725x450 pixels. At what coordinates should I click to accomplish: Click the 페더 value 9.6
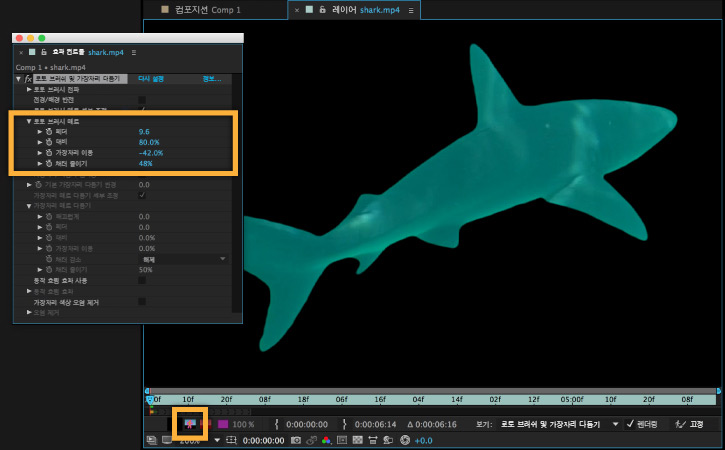coord(144,131)
